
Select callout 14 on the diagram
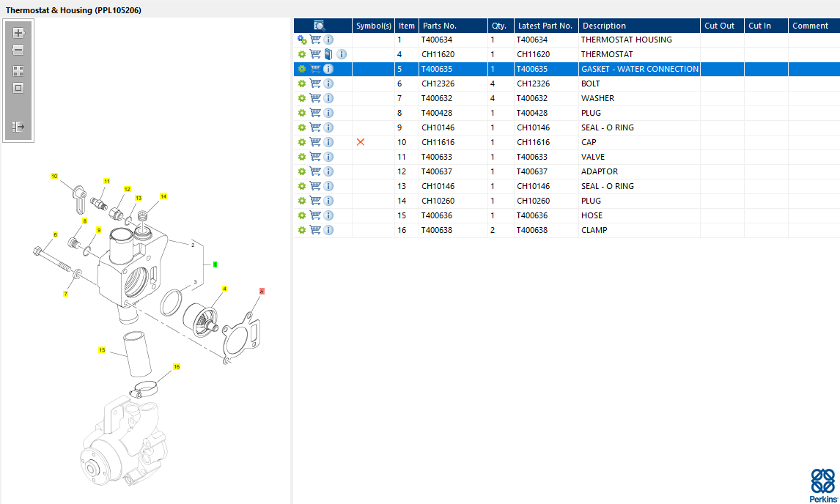pyautogui.click(x=163, y=196)
